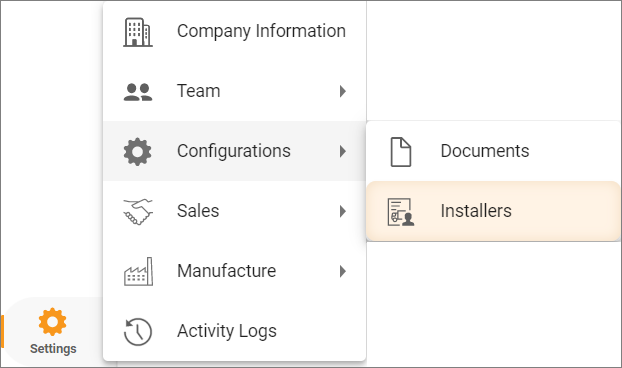The height and width of the screenshot is (368, 622).
Task: Open Company Information menu entry
Action: tap(234, 31)
